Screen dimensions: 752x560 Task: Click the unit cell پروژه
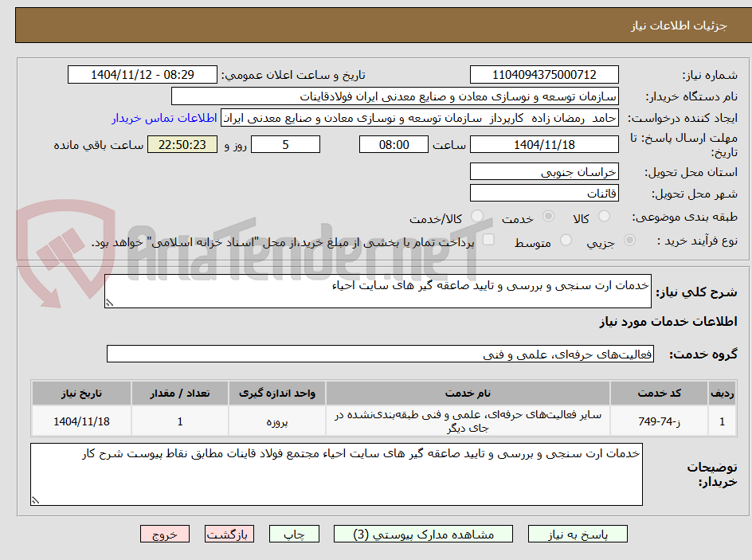(277, 421)
